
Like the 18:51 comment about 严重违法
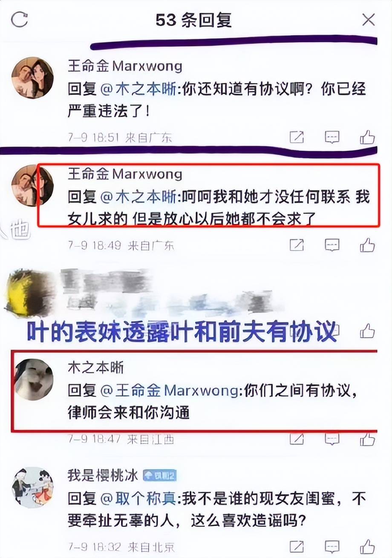[367, 137]
